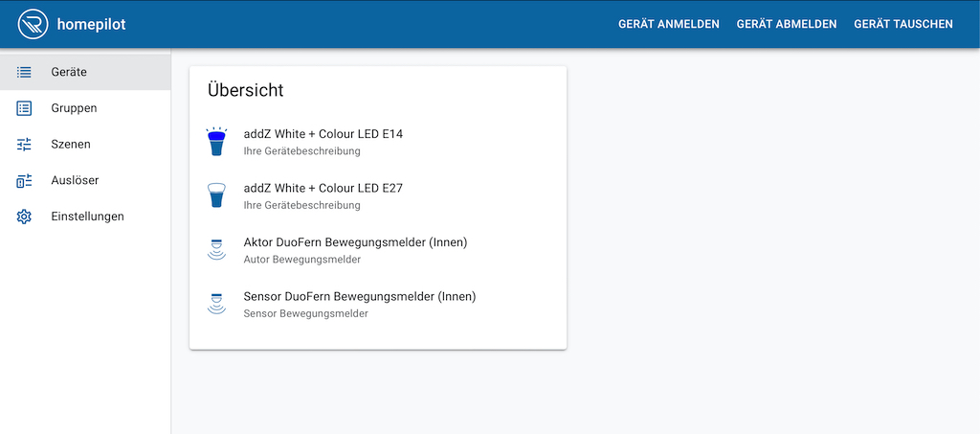
Task: Open Einstellungen from the sidebar
Action: (85, 217)
